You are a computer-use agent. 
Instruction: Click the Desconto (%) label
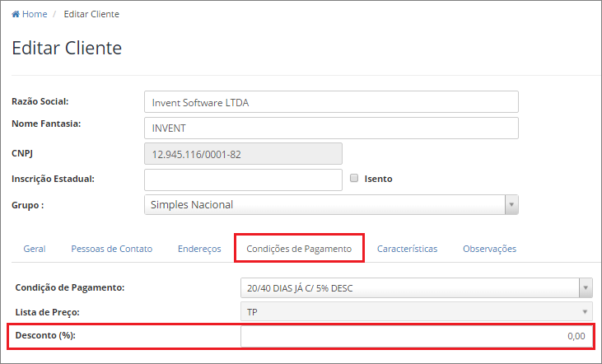[x=45, y=335]
